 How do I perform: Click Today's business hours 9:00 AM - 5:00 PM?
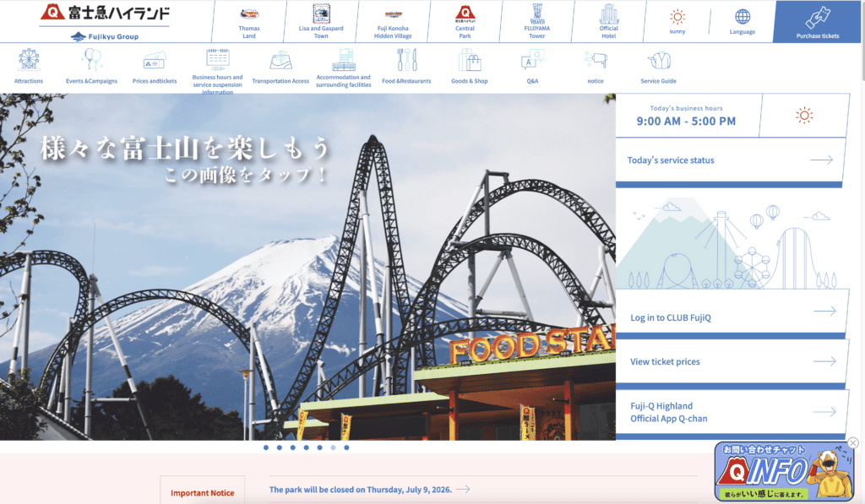(686, 116)
